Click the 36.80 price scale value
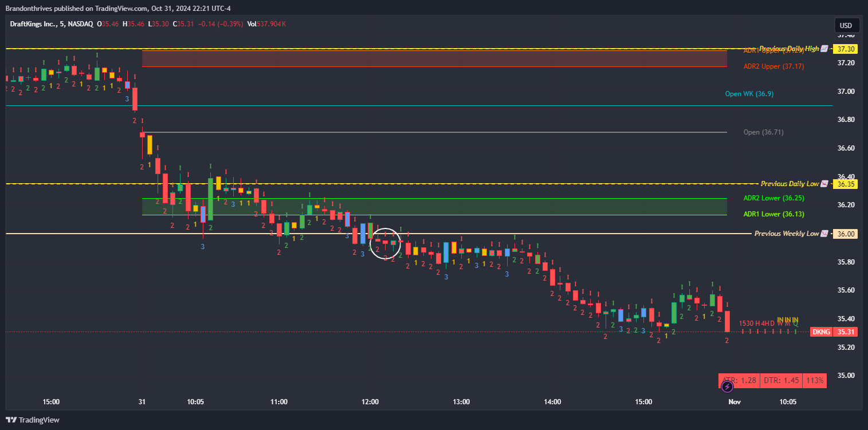Viewport: 868px width, 430px height. [846, 120]
